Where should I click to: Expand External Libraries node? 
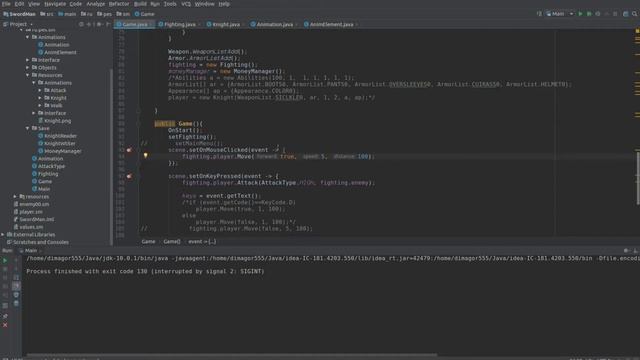point(3,235)
